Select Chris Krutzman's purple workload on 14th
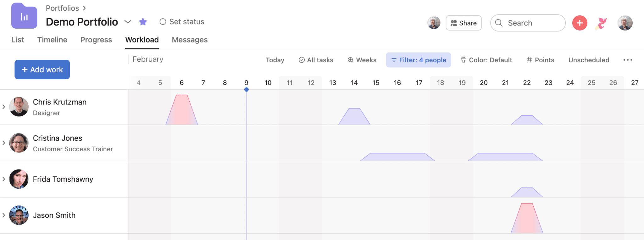Screen dimensions: 644x240 [354, 117]
